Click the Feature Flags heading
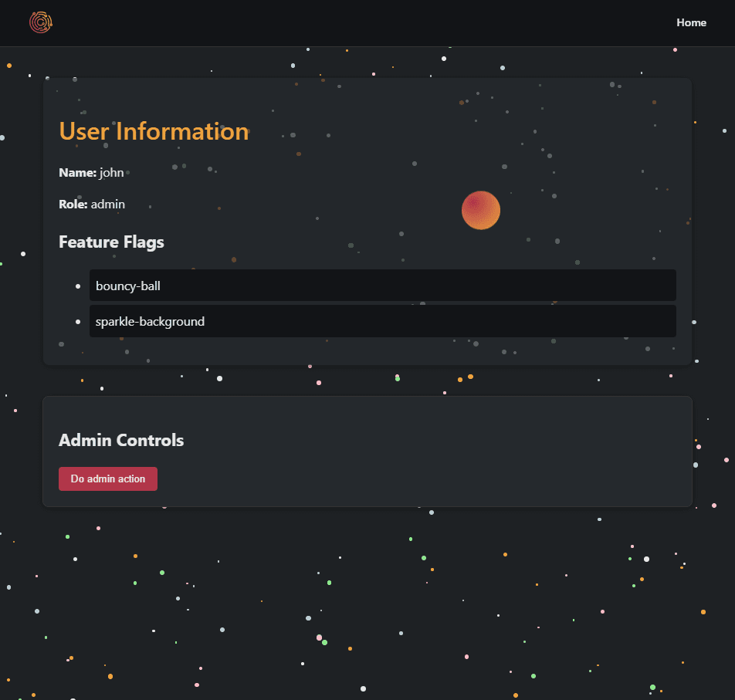This screenshot has width=735, height=700. (x=111, y=242)
